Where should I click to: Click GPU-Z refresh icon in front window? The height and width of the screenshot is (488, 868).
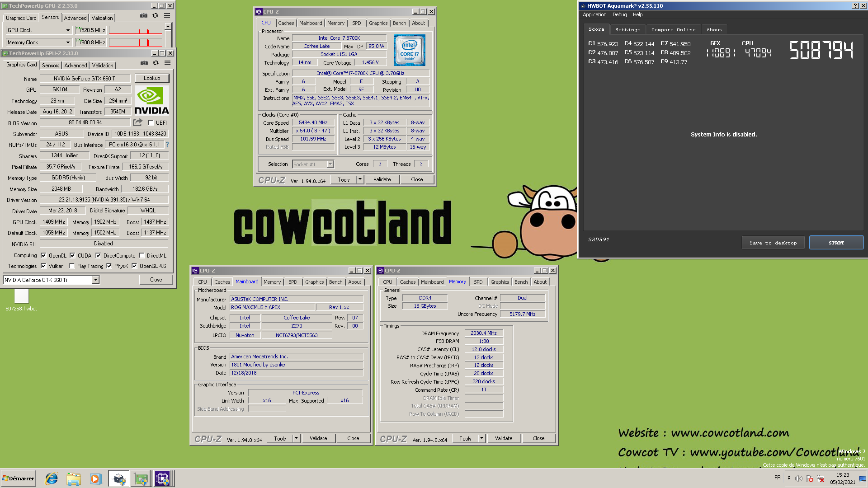click(156, 63)
